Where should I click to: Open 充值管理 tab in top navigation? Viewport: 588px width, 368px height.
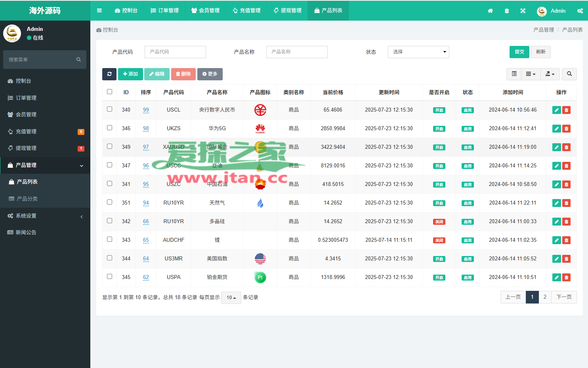pos(246,11)
